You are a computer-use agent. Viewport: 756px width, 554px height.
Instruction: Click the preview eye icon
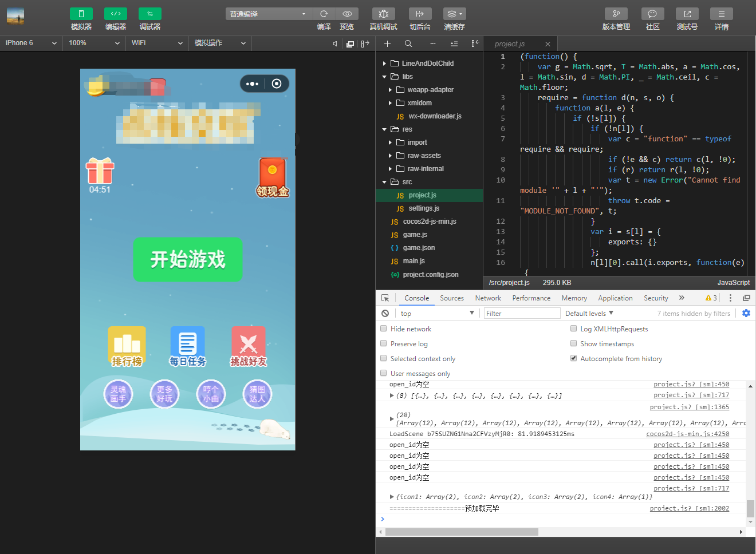(x=347, y=14)
